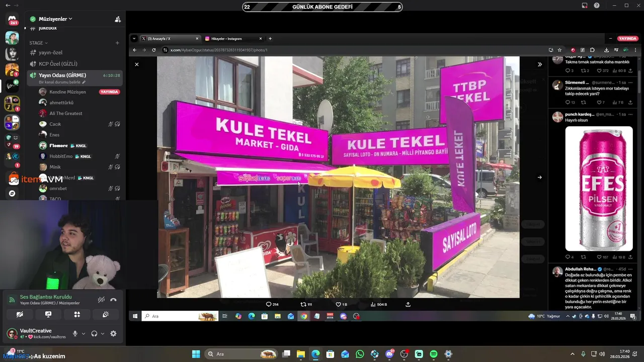This screenshot has width=644, height=362.
Task: Go to next photo with right arrow
Action: (x=539, y=177)
